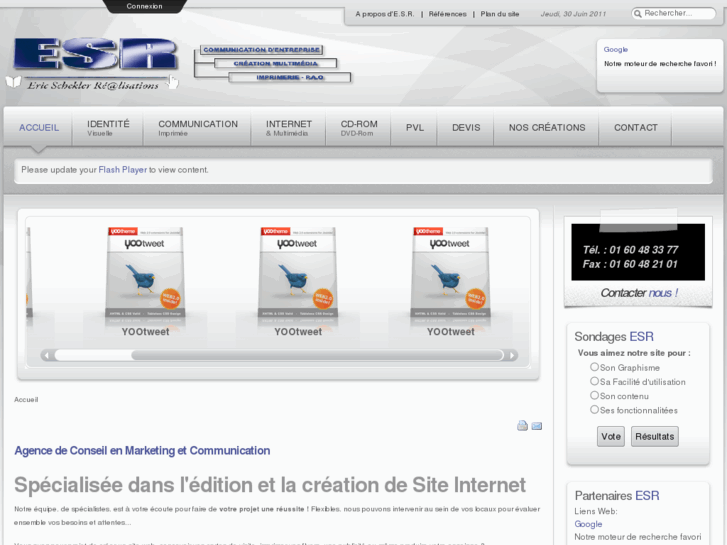The image size is (727, 545).
Task: Click the Accueil breadcrumb
Action: [x=26, y=400]
